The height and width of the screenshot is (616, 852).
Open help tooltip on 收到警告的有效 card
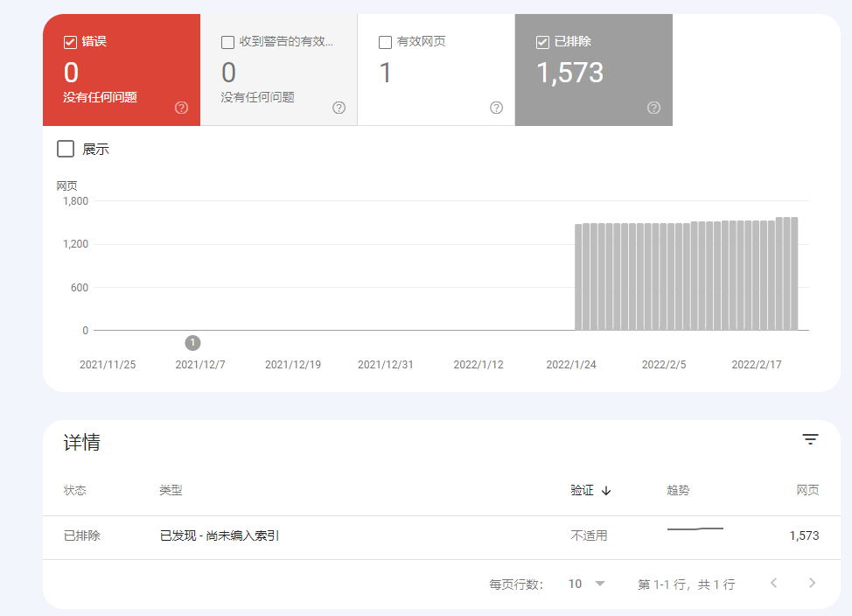point(338,108)
